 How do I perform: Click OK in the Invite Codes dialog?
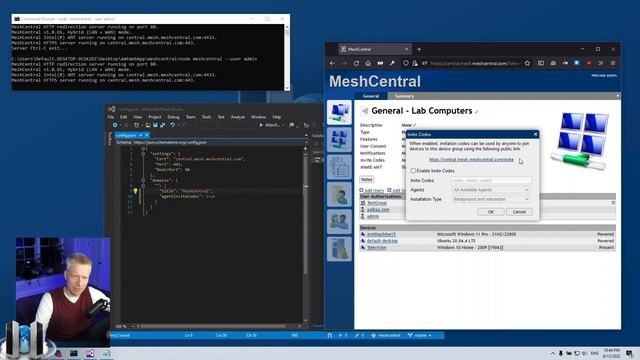tap(491, 212)
